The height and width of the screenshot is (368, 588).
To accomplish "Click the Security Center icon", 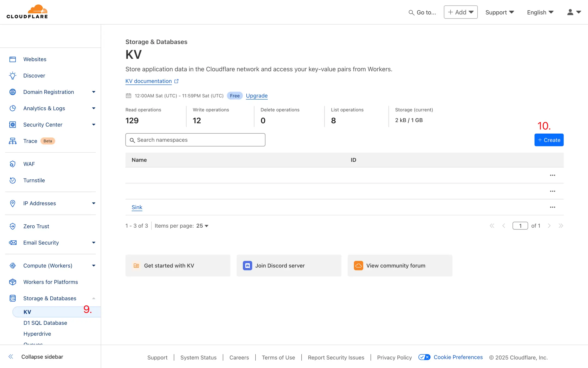I will (x=13, y=125).
